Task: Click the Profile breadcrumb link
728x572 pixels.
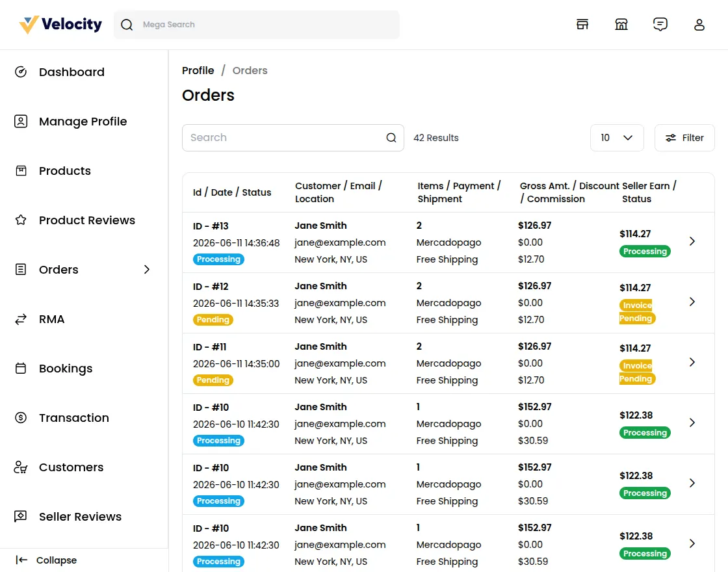Action: (198, 71)
